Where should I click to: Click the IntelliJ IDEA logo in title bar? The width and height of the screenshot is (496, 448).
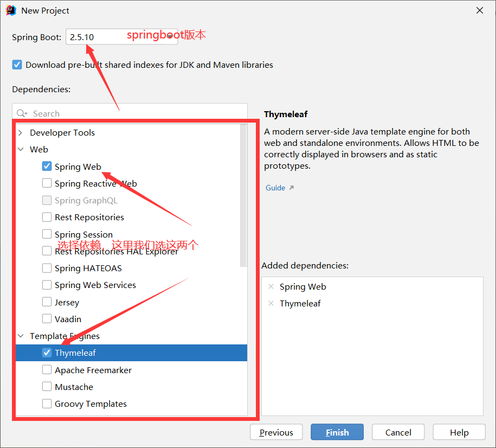11,10
